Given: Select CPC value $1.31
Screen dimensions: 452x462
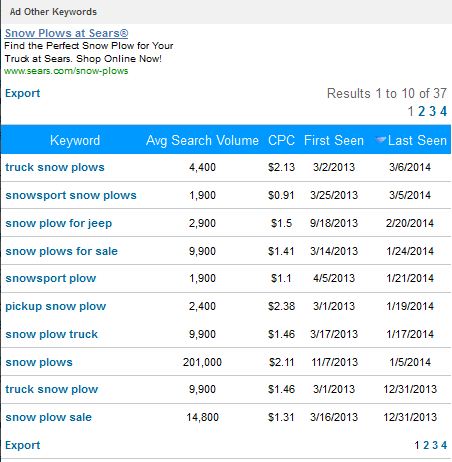Looking at the screenshot, I should 281,417.
